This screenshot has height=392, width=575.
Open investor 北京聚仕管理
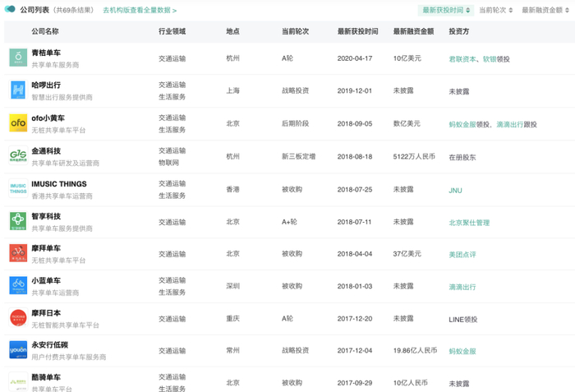(469, 223)
